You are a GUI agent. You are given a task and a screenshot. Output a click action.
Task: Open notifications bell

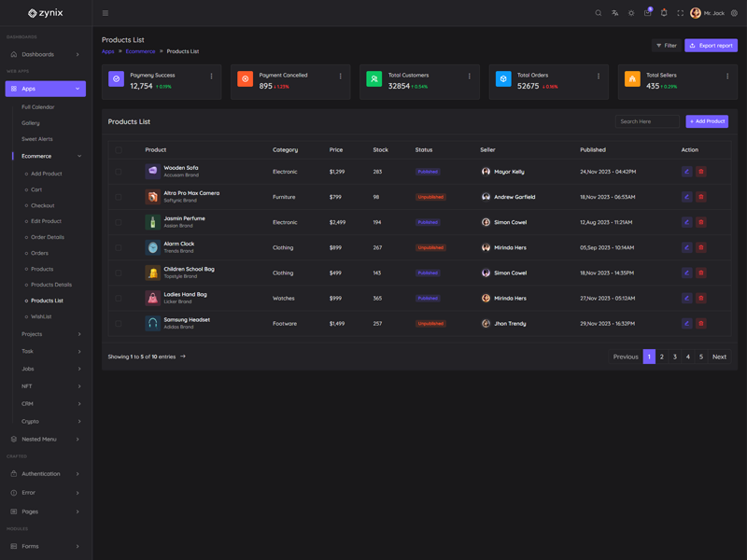tap(664, 13)
